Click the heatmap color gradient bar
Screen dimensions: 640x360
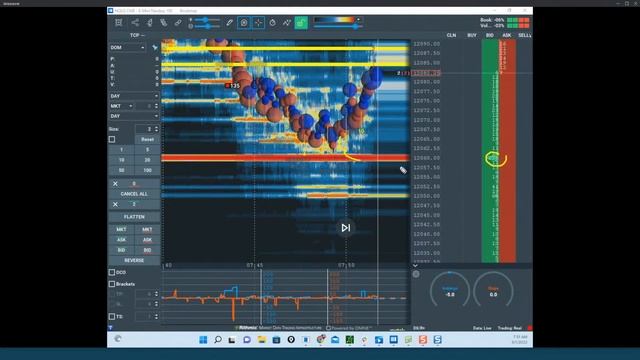334,20
